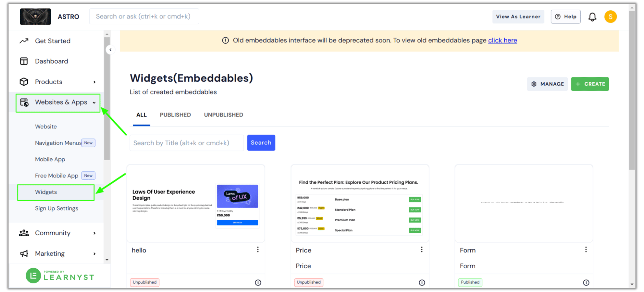644x292 pixels.
Task: Click the Products box icon
Action: [24, 82]
